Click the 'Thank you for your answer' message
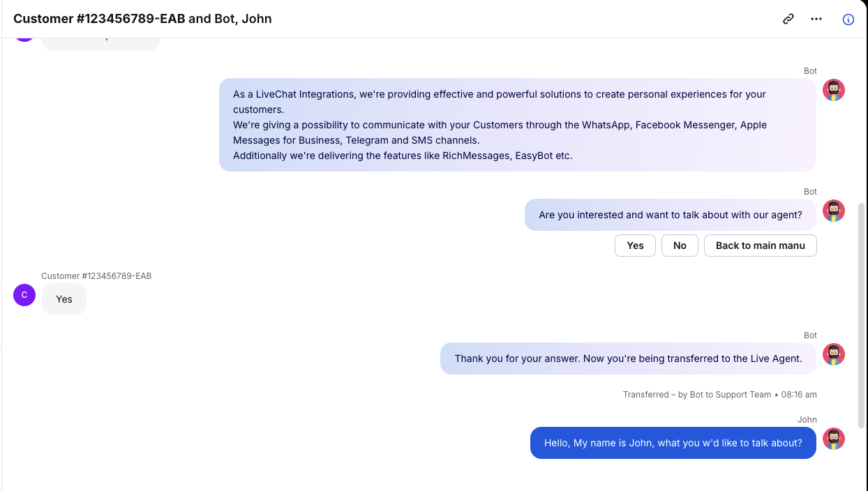Screen dimensions: 868x491 coord(628,358)
